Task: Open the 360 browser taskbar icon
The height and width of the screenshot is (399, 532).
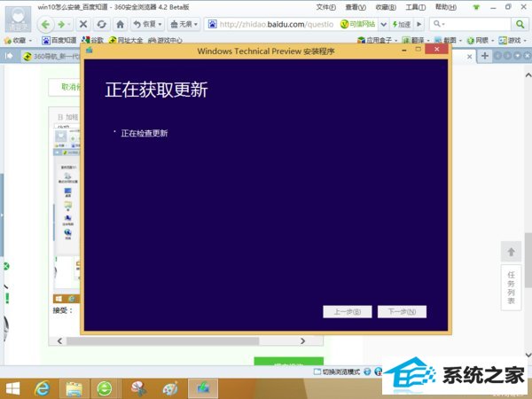Action: 105,388
